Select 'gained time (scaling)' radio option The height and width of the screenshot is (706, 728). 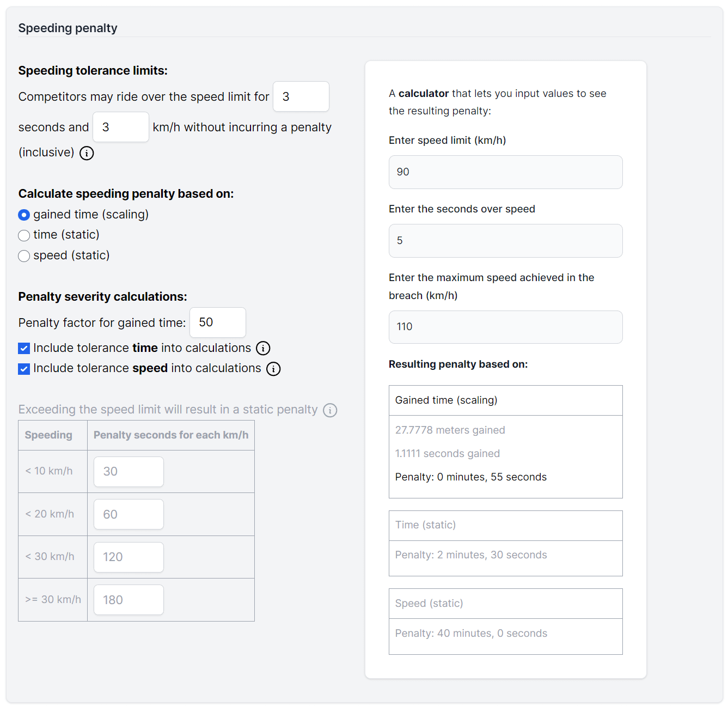[24, 215]
